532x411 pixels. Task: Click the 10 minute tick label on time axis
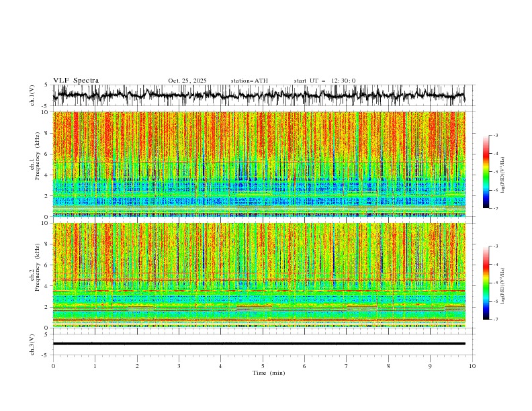(472, 366)
